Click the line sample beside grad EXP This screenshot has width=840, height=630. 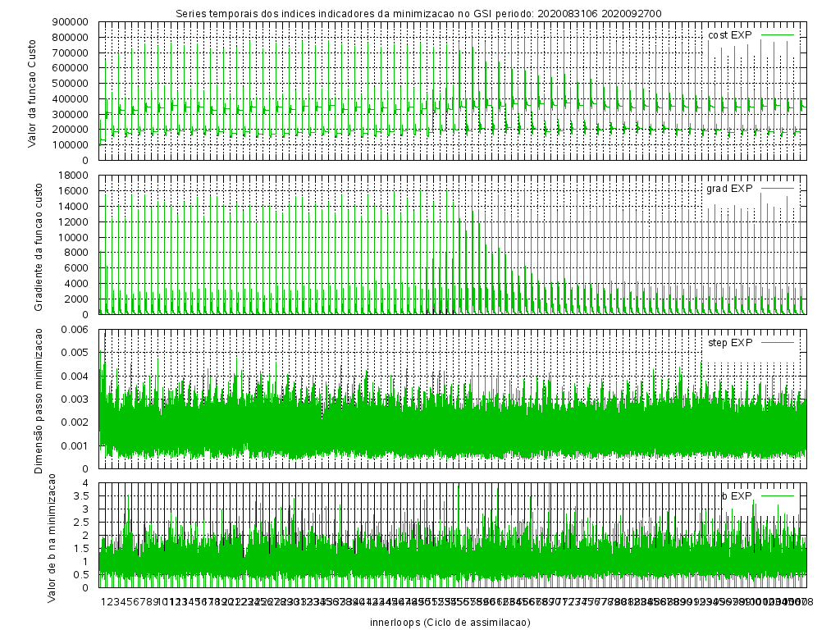coord(778,189)
